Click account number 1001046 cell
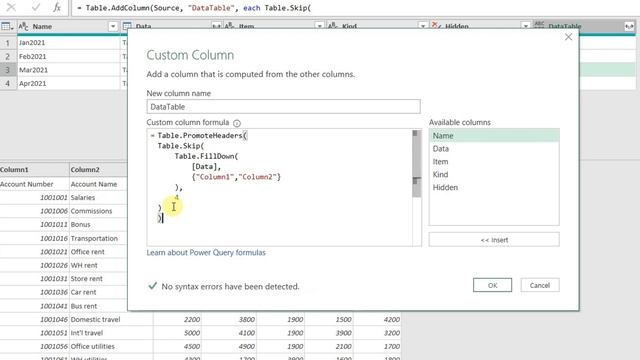640x360 pixels. tap(34, 320)
